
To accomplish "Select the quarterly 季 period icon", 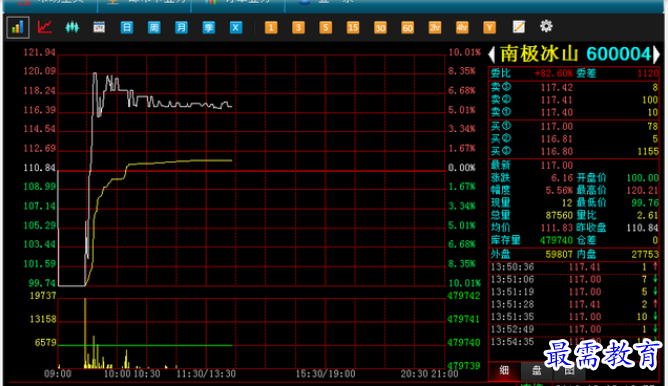I will coord(208,28).
